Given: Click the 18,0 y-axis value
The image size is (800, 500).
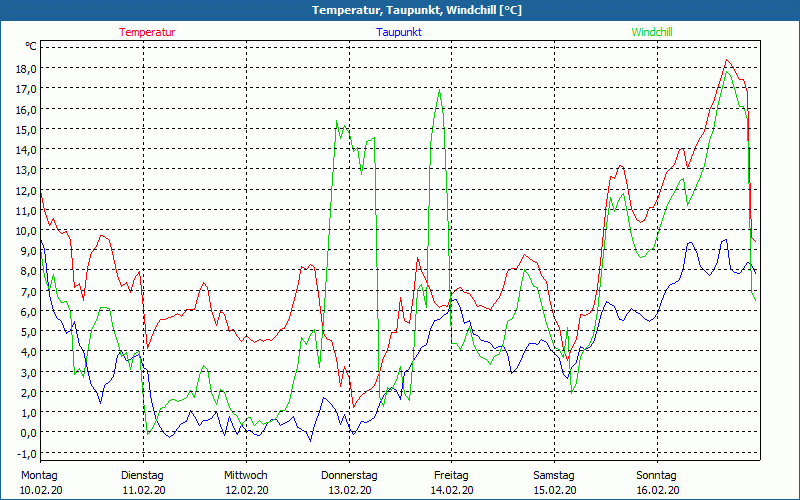Looking at the screenshot, I should coord(25,68).
